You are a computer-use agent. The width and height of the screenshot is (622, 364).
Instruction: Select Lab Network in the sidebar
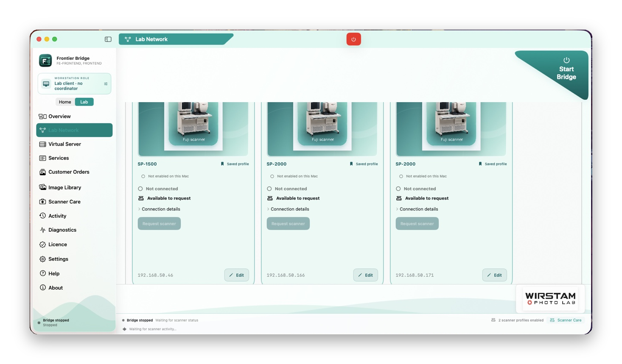click(74, 130)
